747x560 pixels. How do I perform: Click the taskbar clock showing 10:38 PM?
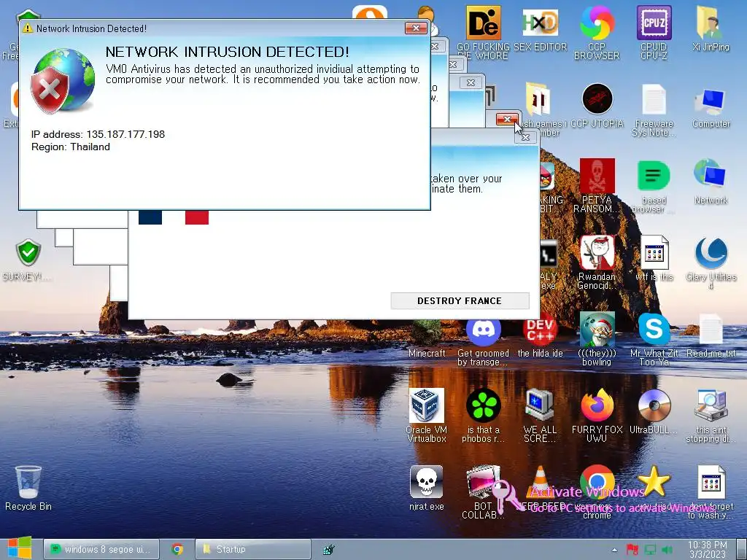(708, 550)
